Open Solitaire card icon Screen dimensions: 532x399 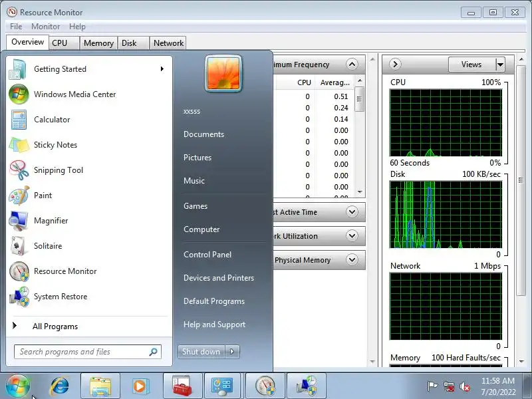coord(19,246)
